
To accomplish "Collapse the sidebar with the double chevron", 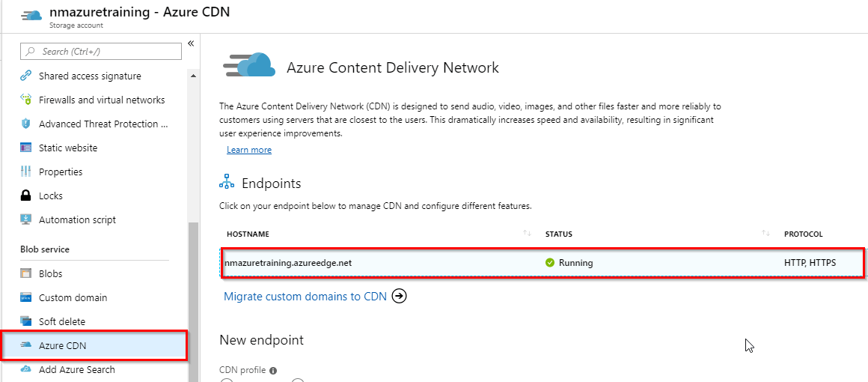I will 191,43.
